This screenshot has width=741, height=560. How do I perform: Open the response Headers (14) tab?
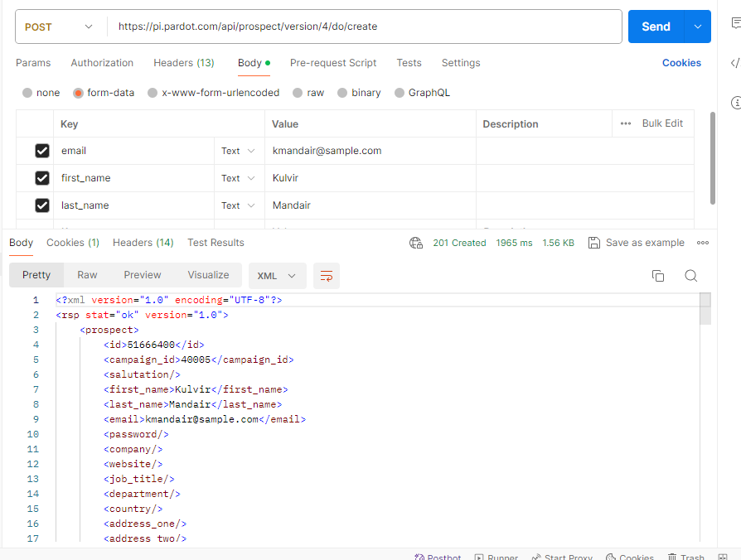(143, 243)
